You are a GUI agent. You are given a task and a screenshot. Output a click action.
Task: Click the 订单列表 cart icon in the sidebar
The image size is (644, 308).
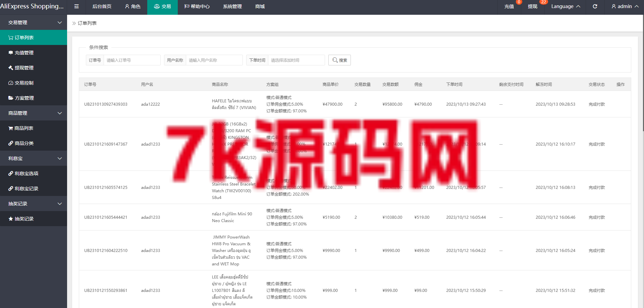(x=11, y=38)
